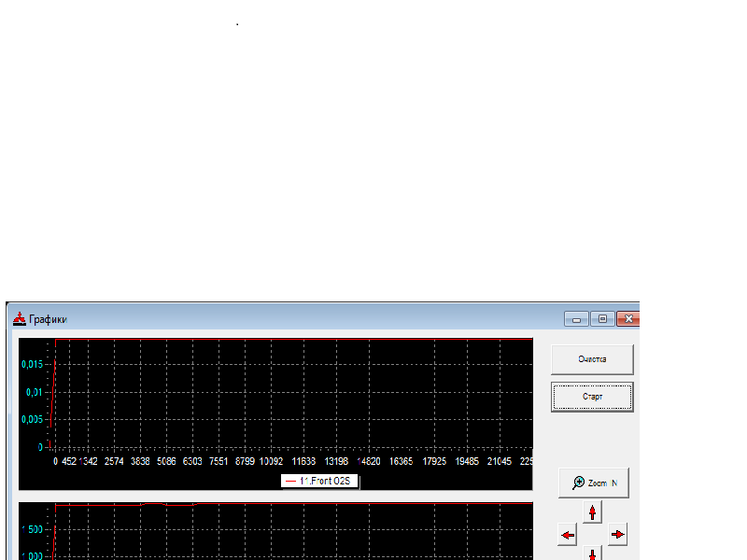Maximize the Графики window
The image size is (747, 560).
602,319
